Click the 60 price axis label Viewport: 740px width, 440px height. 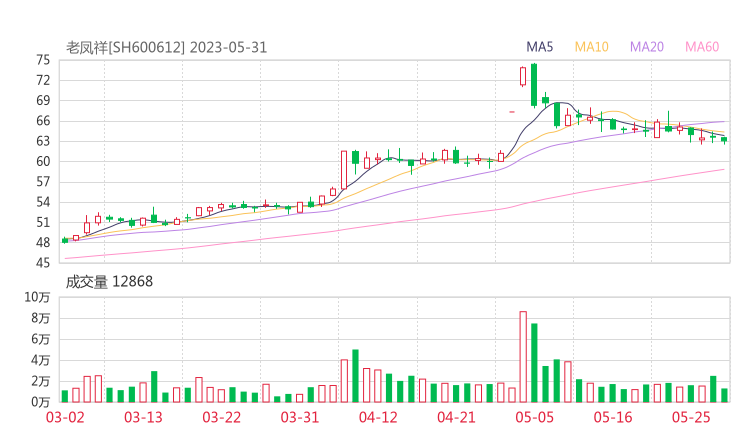pyautogui.click(x=43, y=161)
